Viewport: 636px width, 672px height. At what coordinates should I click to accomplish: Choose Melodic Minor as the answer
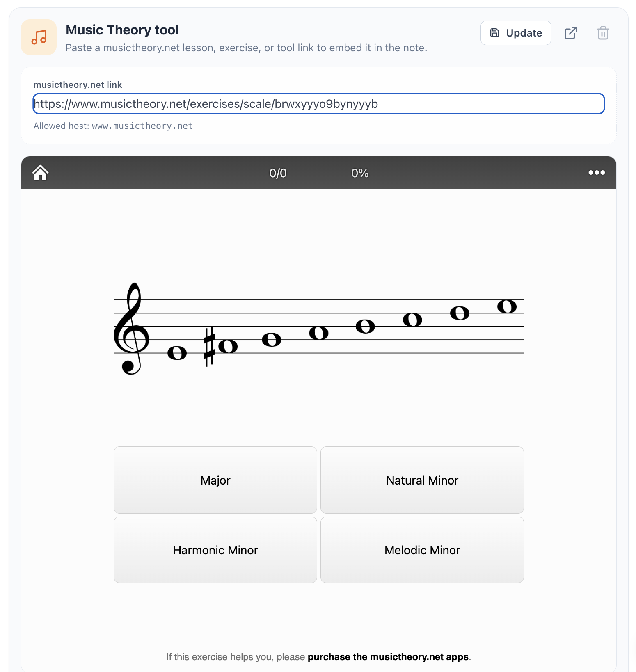coord(422,550)
